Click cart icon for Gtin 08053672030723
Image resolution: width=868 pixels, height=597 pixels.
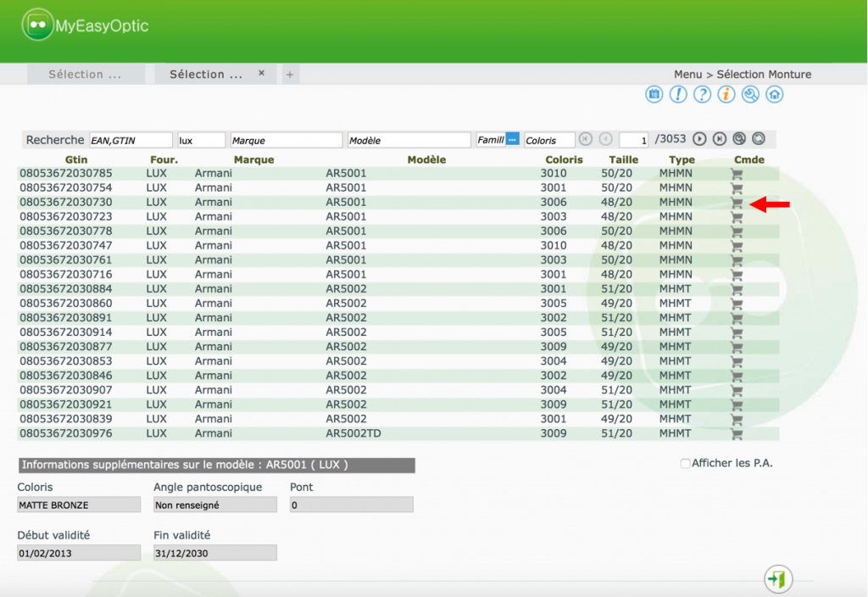coord(737,216)
